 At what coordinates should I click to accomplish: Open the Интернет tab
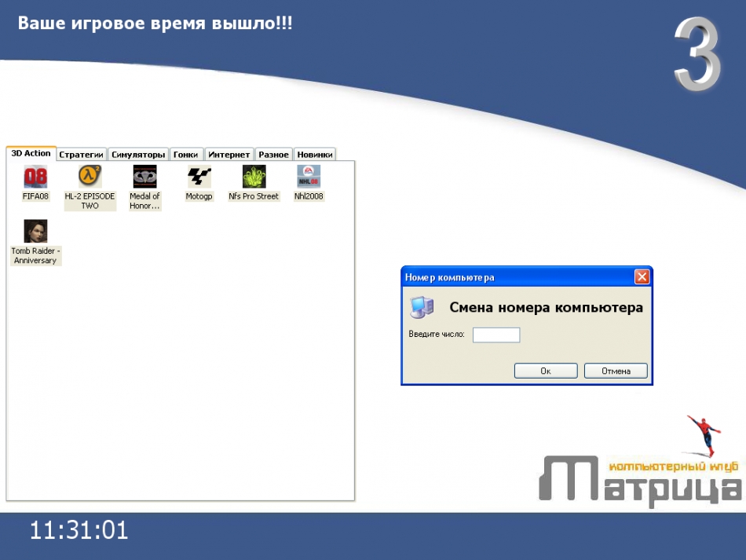(x=229, y=155)
